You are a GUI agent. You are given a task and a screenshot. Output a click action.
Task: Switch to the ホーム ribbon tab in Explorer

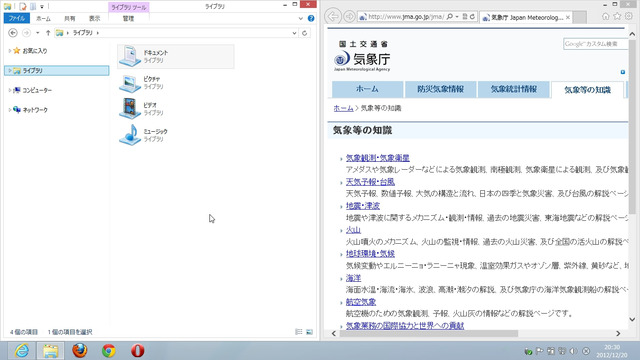pyautogui.click(x=43, y=18)
